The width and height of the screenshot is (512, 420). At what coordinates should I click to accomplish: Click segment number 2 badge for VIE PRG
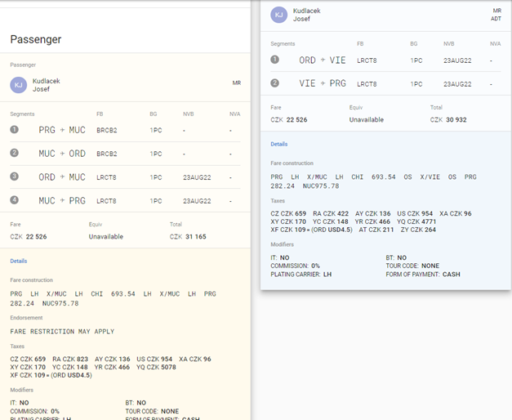275,83
